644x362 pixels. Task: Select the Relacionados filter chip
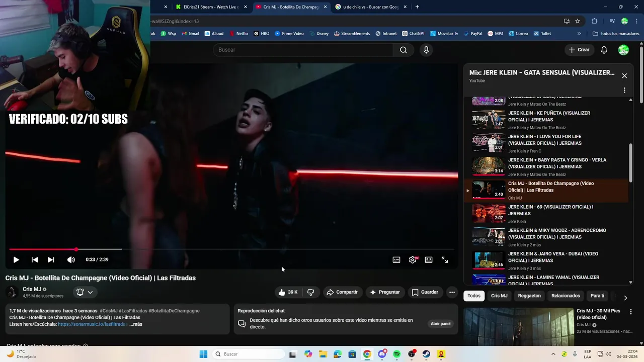tap(566, 296)
